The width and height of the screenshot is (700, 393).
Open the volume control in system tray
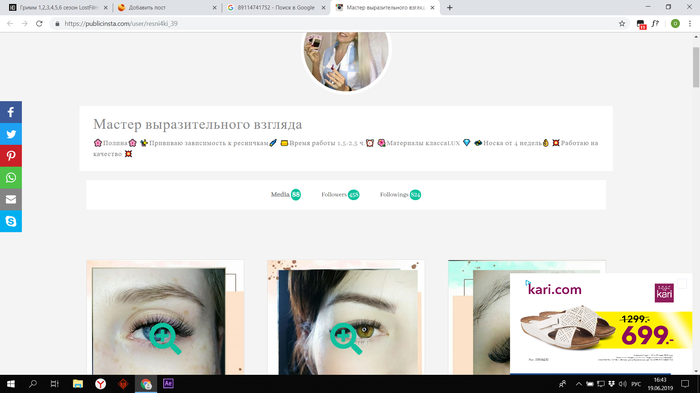click(622, 384)
